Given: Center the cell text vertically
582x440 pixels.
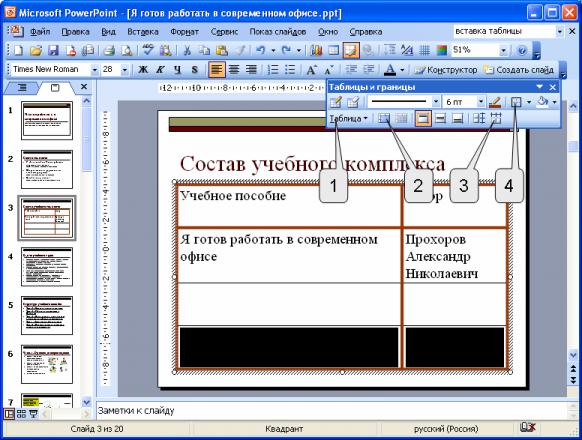Looking at the screenshot, I should (x=440, y=119).
